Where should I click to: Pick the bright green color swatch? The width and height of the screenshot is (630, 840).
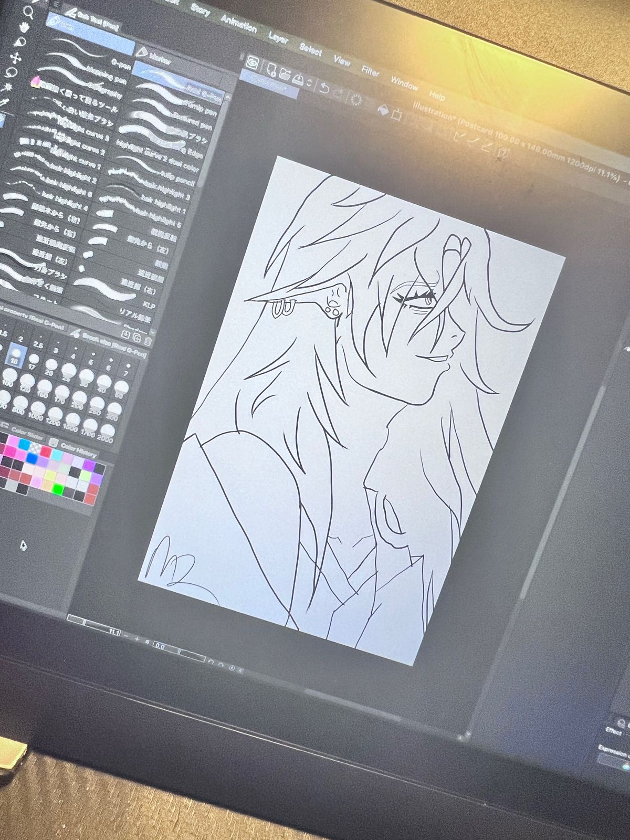pyautogui.click(x=58, y=489)
